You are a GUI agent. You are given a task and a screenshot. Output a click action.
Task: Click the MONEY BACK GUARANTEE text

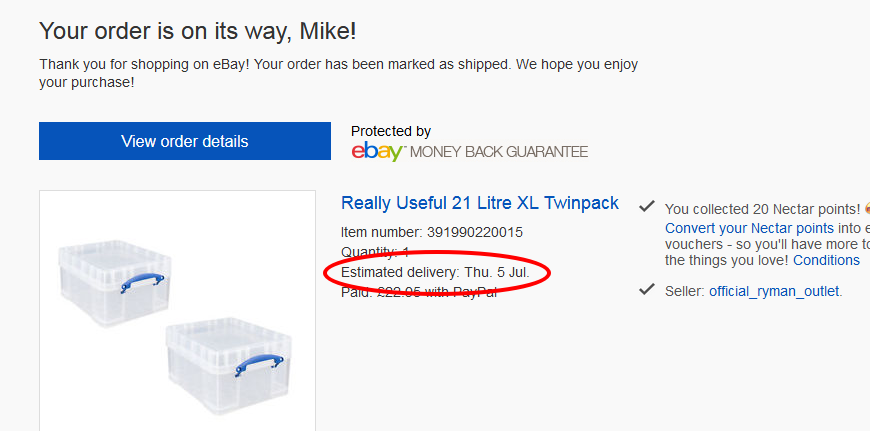(x=499, y=152)
